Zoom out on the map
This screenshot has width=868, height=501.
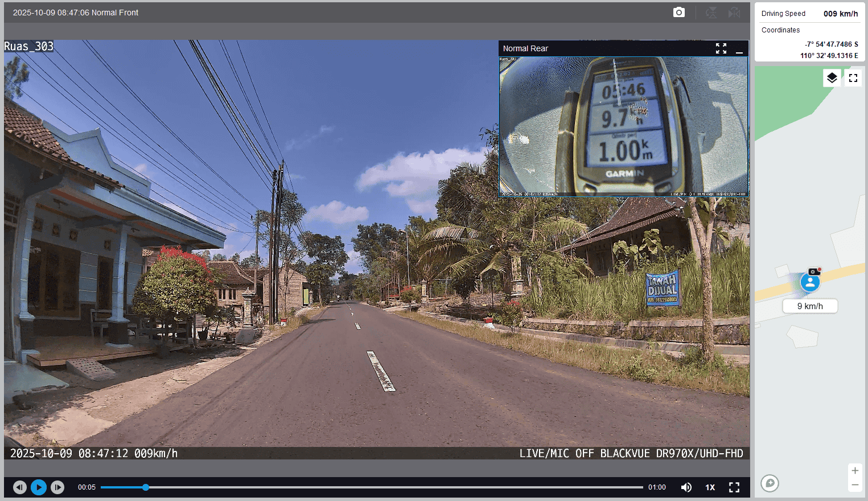point(854,484)
